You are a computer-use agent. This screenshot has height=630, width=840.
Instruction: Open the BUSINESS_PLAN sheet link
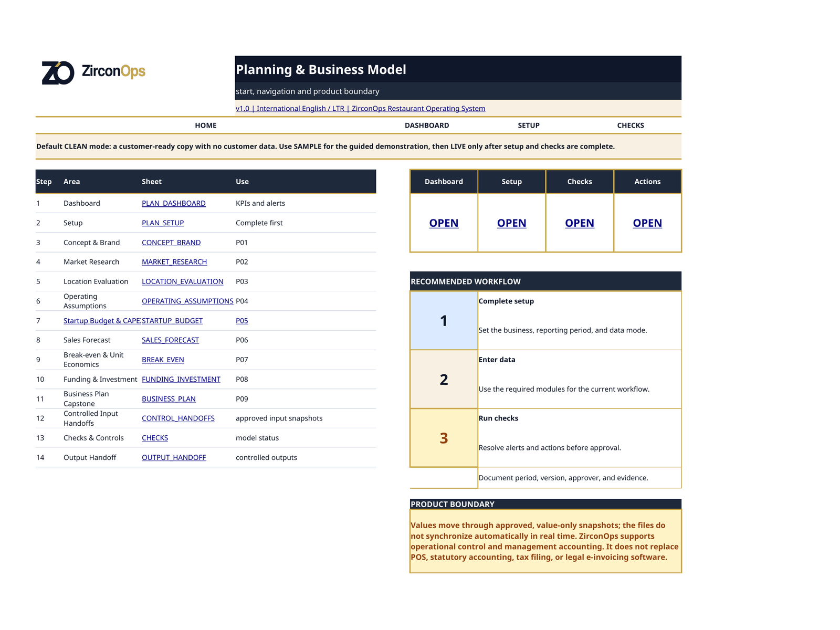(x=169, y=399)
